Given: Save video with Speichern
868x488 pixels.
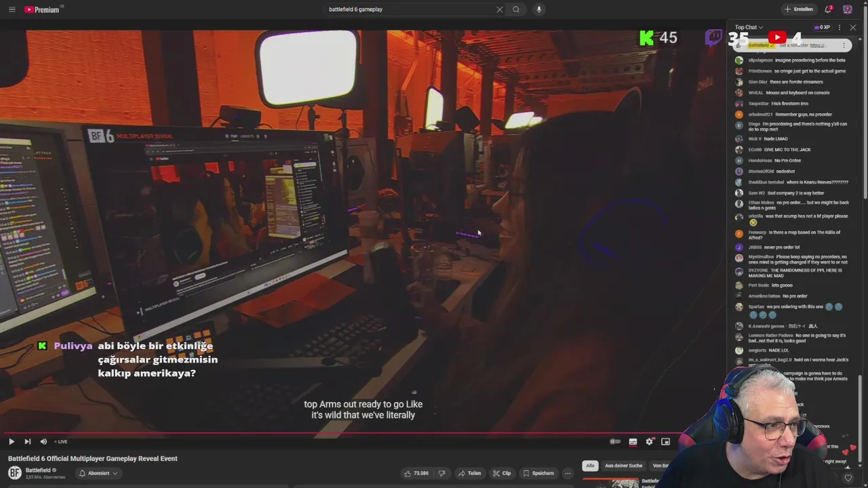Looking at the screenshot, I should pyautogui.click(x=538, y=473).
